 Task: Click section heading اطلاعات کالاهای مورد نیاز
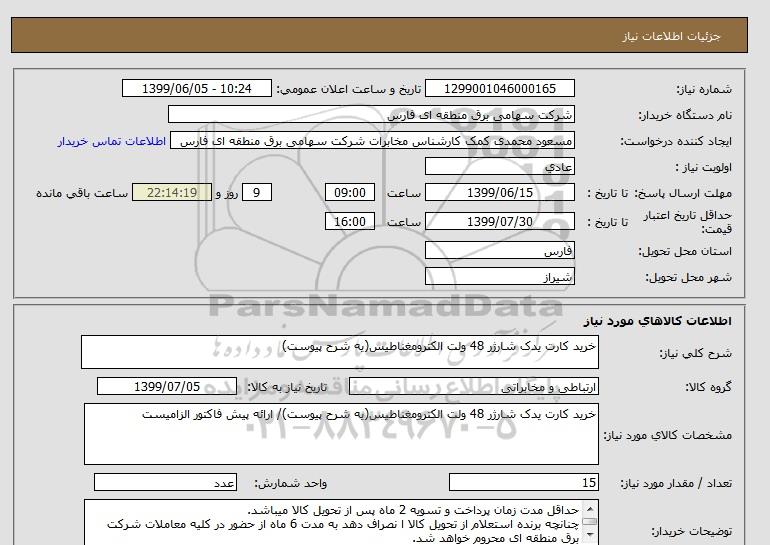[x=658, y=321]
